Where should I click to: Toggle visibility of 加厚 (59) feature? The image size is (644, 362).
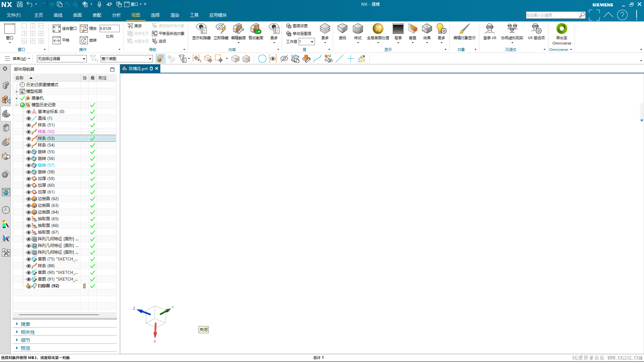tap(29, 179)
